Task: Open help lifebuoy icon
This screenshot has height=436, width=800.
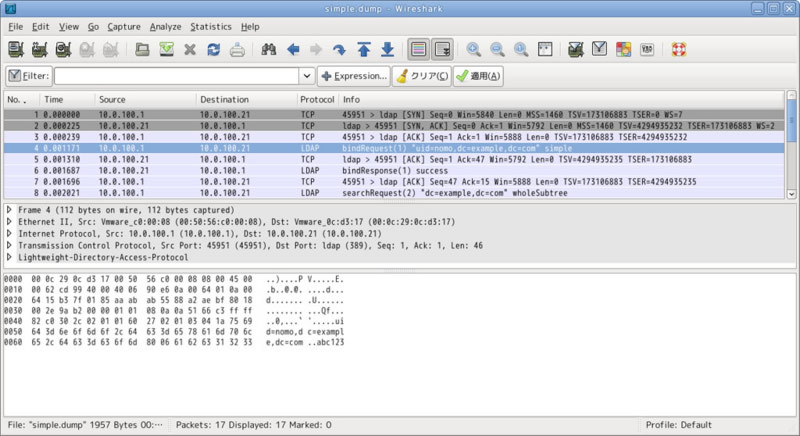Action: pyautogui.click(x=679, y=49)
